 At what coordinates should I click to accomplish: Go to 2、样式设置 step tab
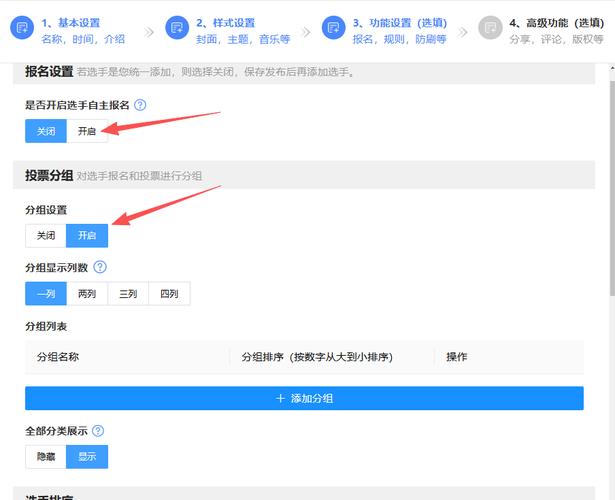click(x=226, y=23)
